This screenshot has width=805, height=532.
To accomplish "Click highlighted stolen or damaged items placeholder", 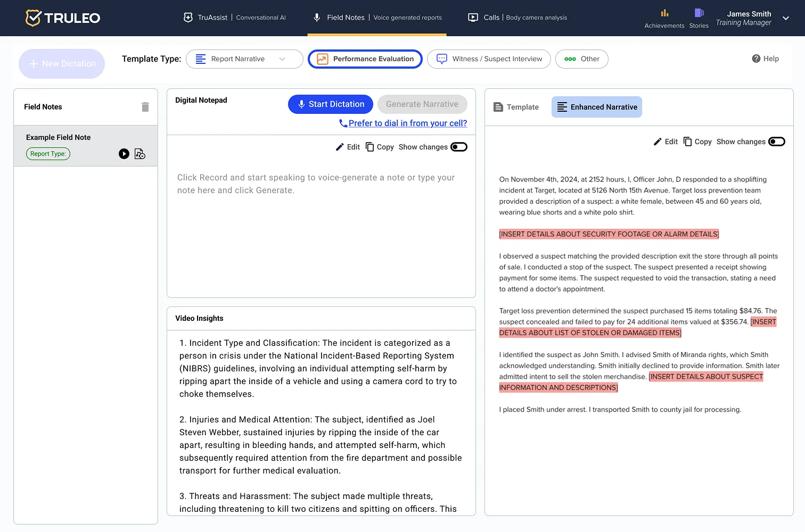I will click(590, 332).
